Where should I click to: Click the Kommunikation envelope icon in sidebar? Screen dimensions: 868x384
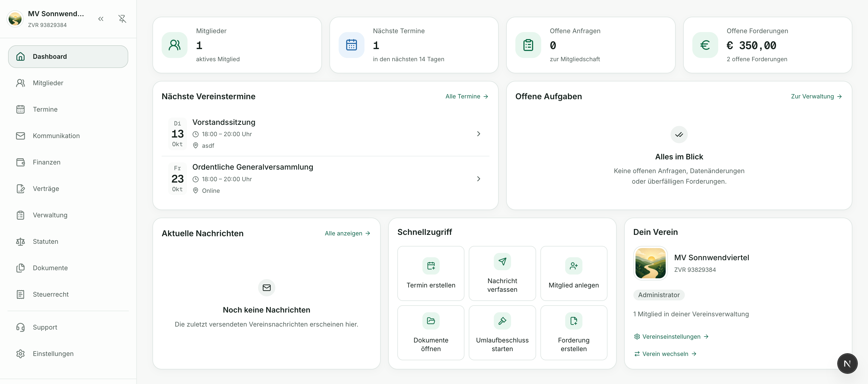20,136
